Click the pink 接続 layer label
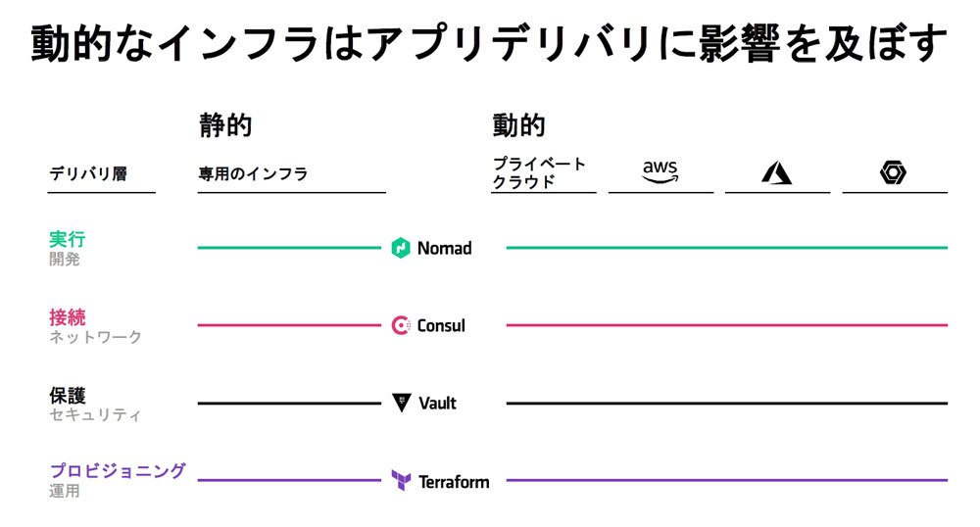The height and width of the screenshot is (527, 980). coord(68,317)
